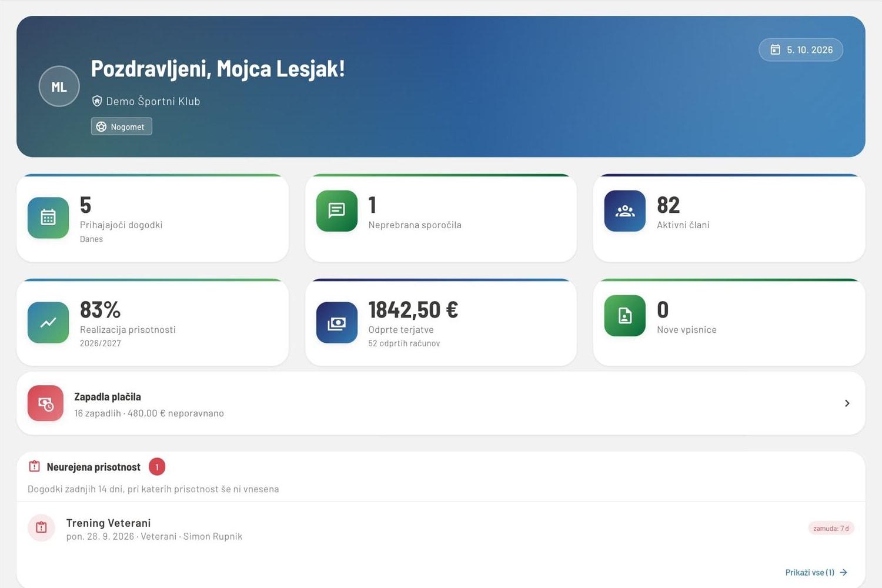Open the Trening Veterani event title
This screenshot has width=882, height=588.
click(109, 523)
